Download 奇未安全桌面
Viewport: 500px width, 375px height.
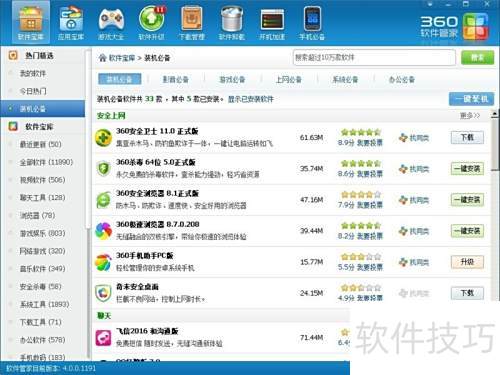(467, 293)
